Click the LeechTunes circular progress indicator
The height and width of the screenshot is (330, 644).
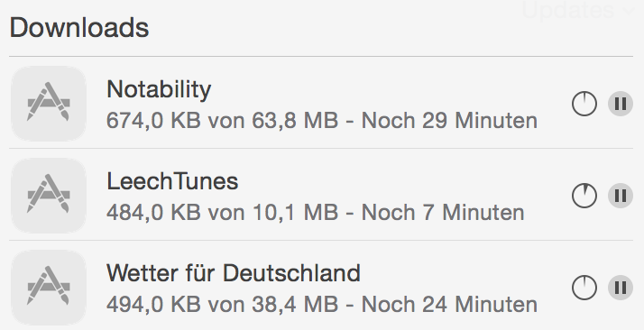tap(584, 196)
